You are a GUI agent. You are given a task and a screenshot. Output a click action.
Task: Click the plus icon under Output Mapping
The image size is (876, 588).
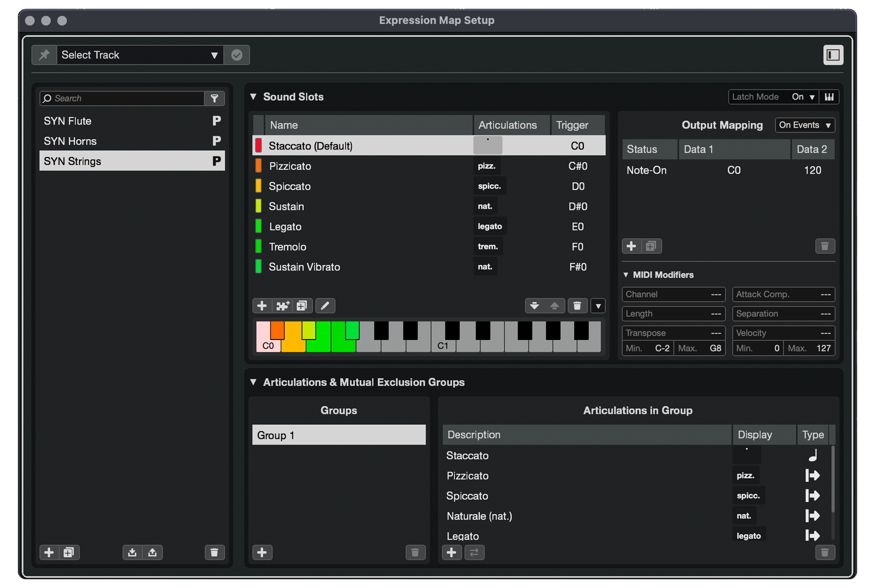point(631,246)
